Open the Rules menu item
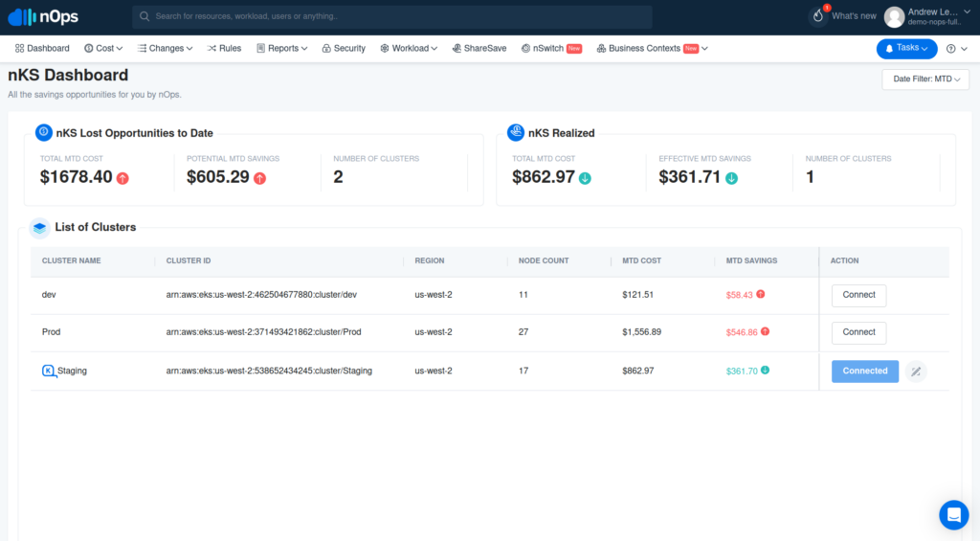This screenshot has height=541, width=980. tap(224, 48)
